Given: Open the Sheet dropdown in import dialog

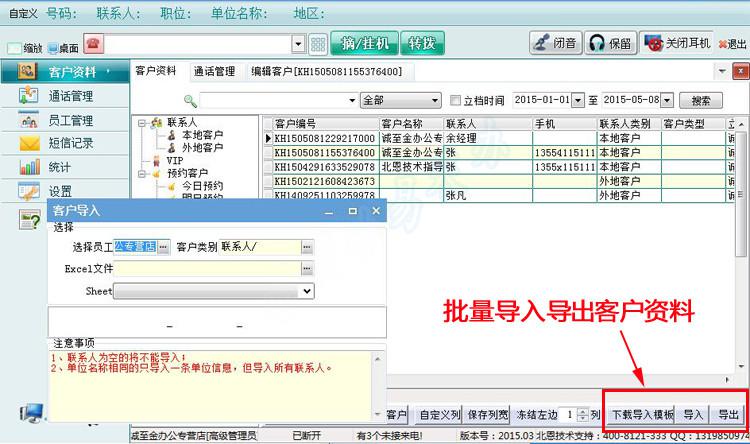Looking at the screenshot, I should 307,291.
